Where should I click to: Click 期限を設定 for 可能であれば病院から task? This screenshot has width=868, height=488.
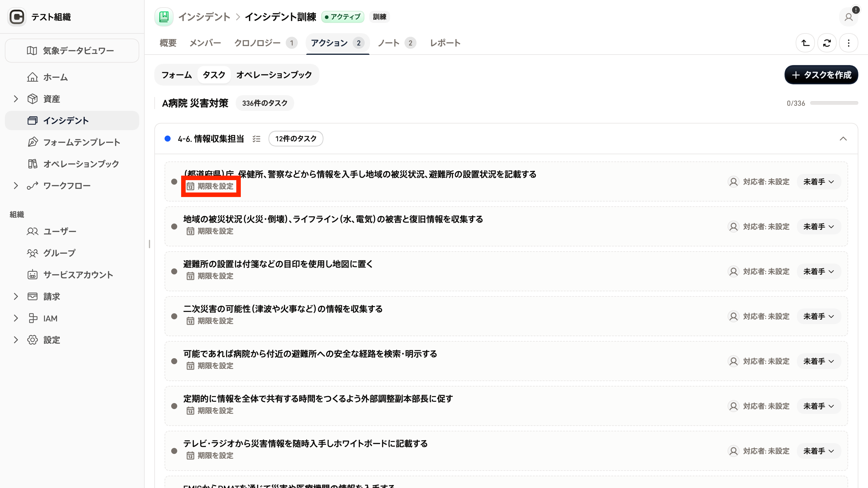pyautogui.click(x=210, y=366)
